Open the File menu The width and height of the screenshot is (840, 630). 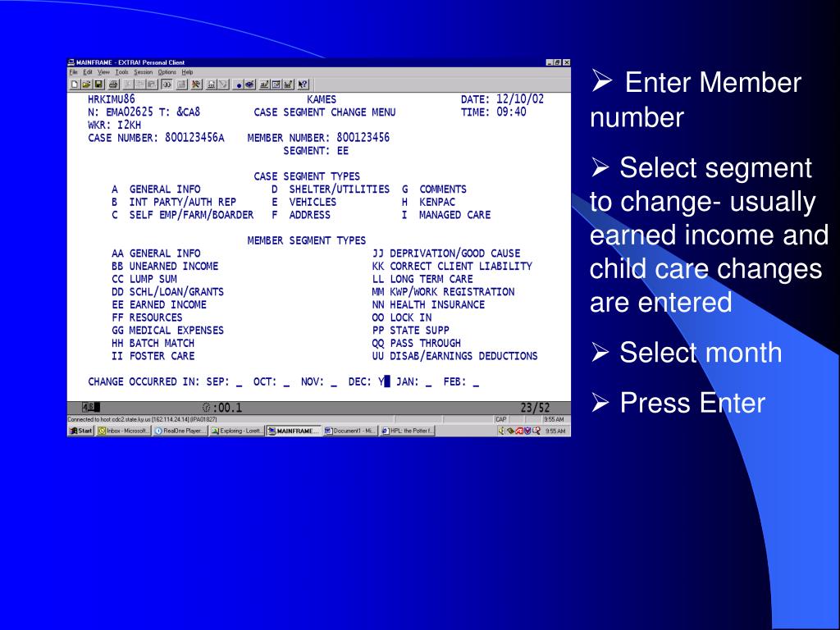pyautogui.click(x=73, y=72)
